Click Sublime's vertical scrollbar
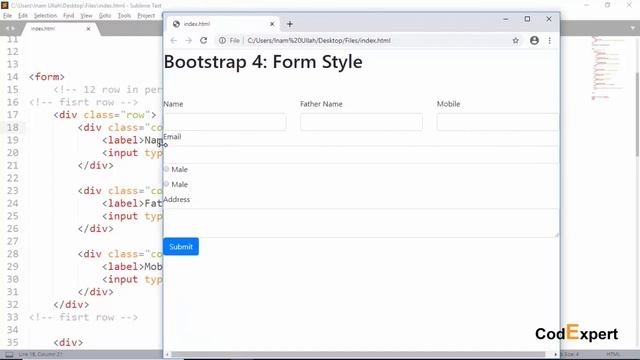640x360 pixels. 637,114
